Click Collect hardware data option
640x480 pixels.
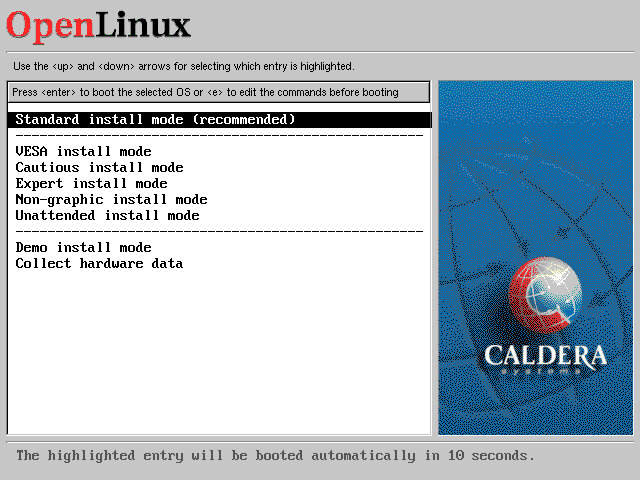click(x=99, y=264)
